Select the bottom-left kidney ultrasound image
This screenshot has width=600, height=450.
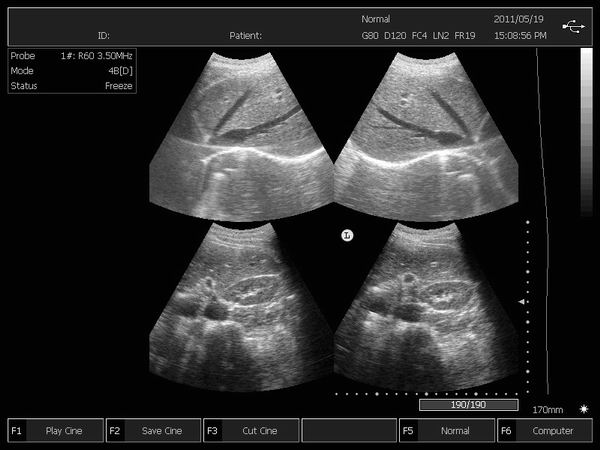pos(241,305)
